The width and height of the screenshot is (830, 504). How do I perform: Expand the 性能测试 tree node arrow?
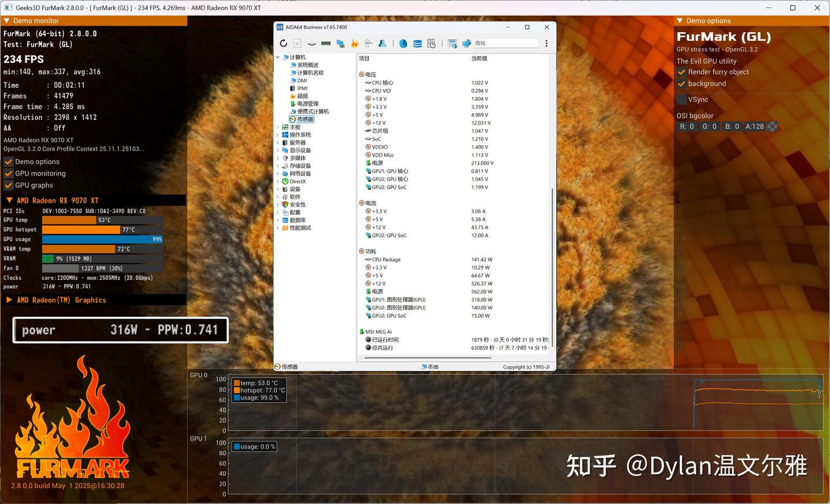[x=278, y=228]
